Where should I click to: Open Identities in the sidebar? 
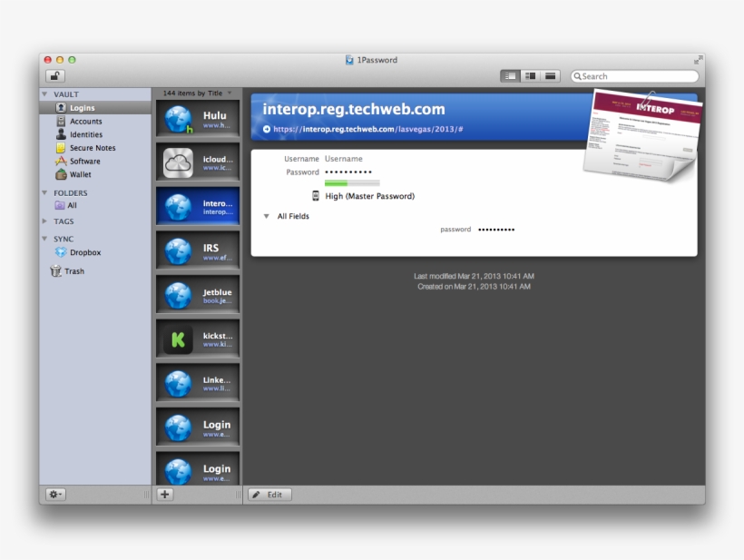pos(95,134)
